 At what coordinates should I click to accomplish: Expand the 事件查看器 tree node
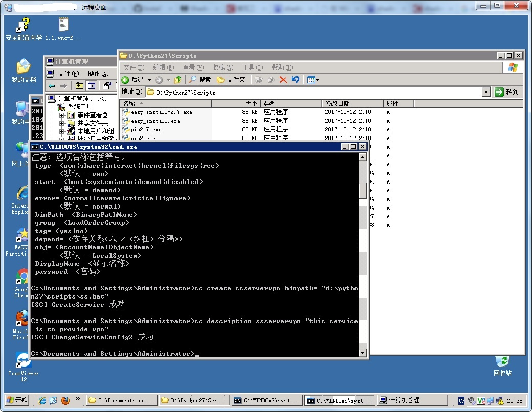click(x=62, y=115)
